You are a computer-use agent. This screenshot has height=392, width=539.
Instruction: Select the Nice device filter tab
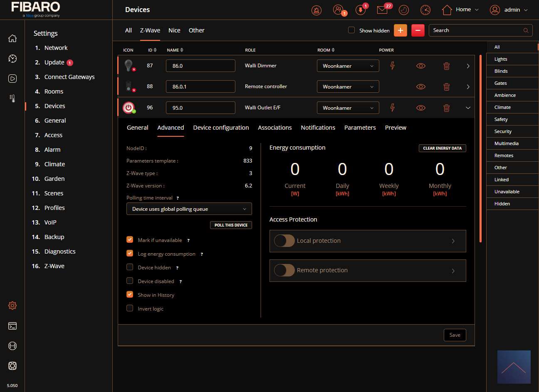(174, 30)
